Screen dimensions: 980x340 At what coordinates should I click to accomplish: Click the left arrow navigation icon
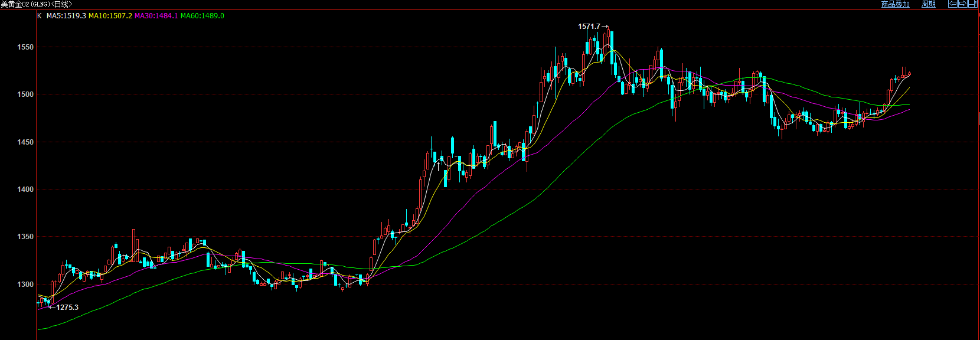[x=952, y=4]
